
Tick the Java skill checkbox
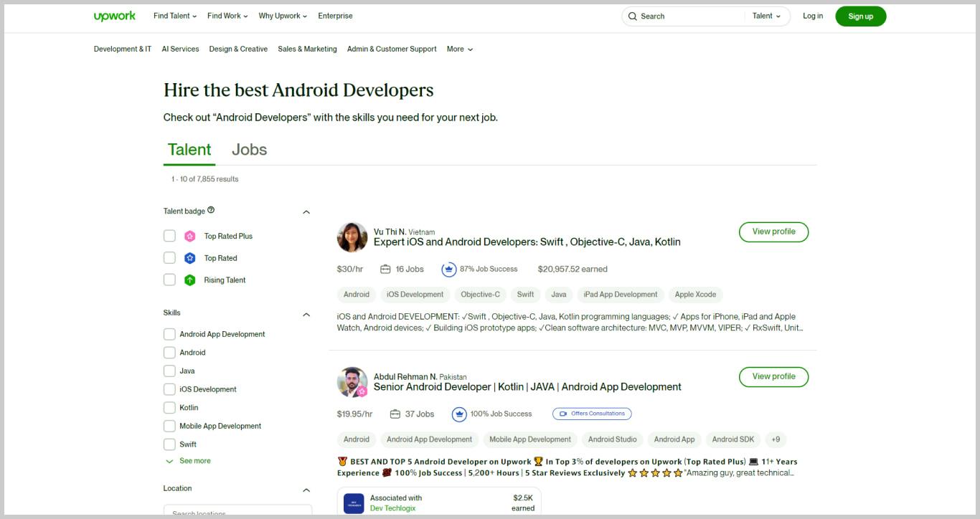pyautogui.click(x=169, y=371)
